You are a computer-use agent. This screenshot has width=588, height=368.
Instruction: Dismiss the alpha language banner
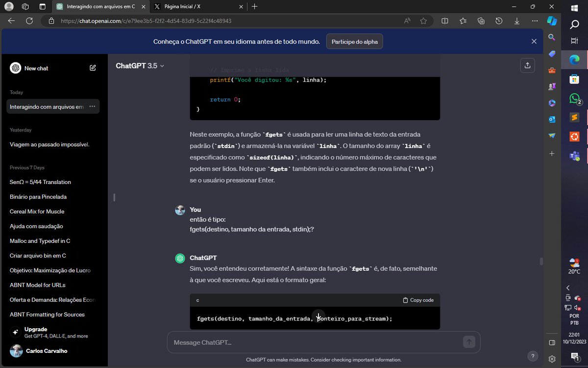click(534, 42)
